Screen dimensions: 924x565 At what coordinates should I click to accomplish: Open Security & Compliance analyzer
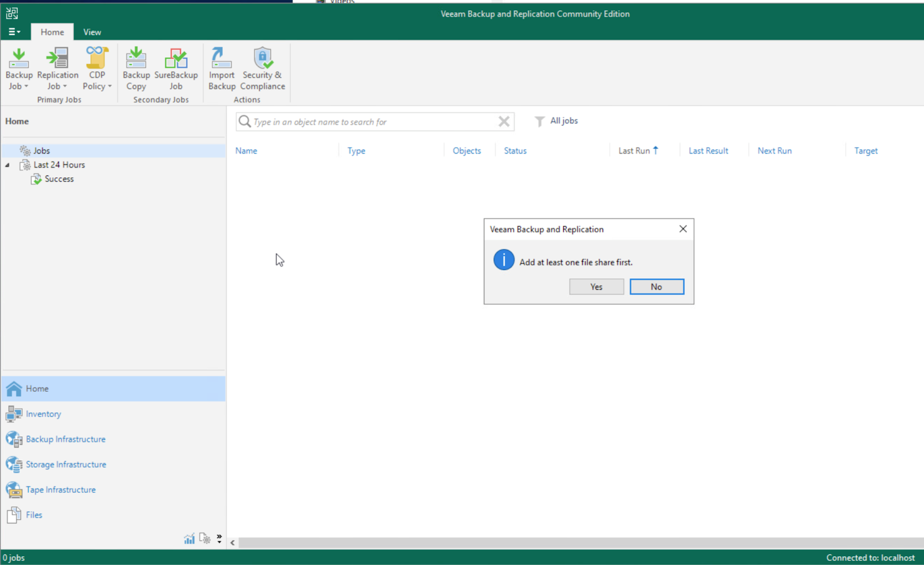coord(263,69)
